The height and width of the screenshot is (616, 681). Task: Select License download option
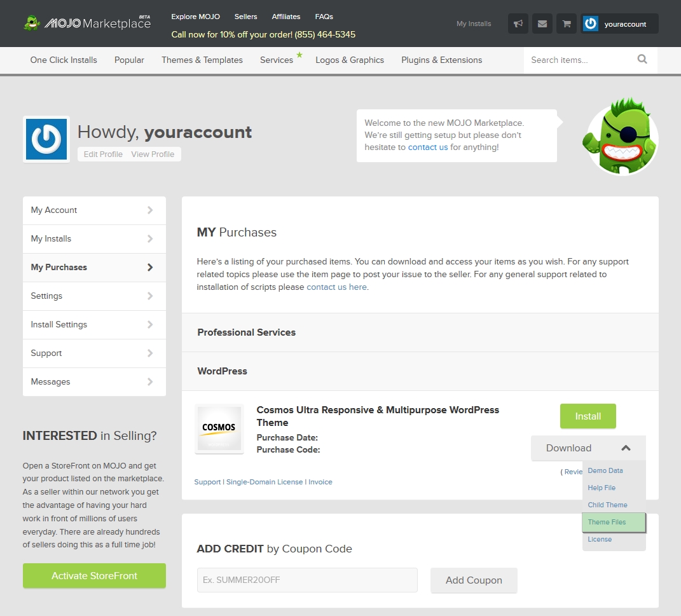tap(600, 539)
